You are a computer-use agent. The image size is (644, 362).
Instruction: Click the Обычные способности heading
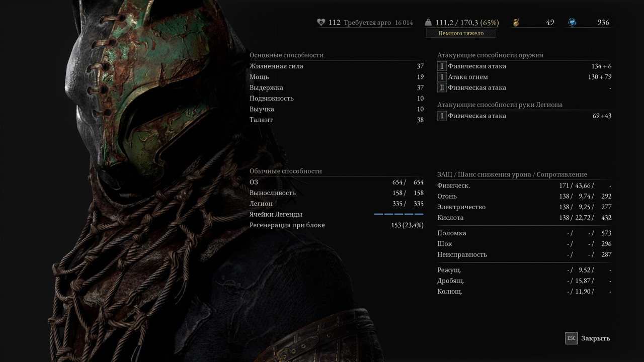(286, 171)
